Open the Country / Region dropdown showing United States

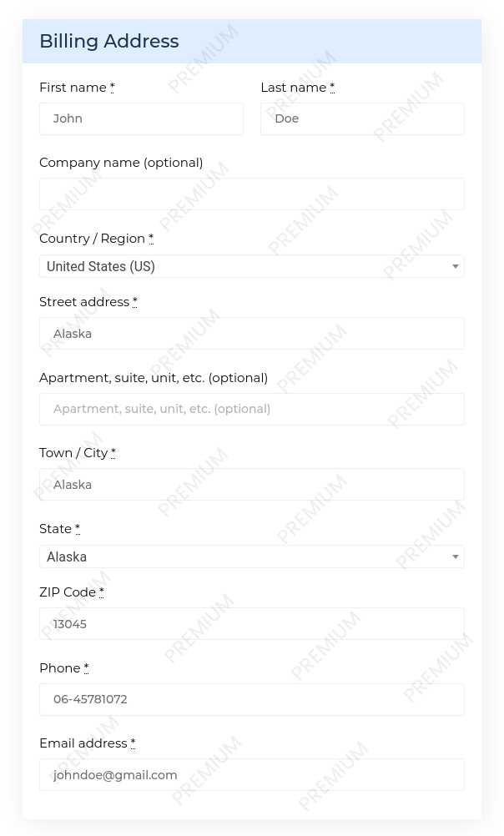pos(252,267)
